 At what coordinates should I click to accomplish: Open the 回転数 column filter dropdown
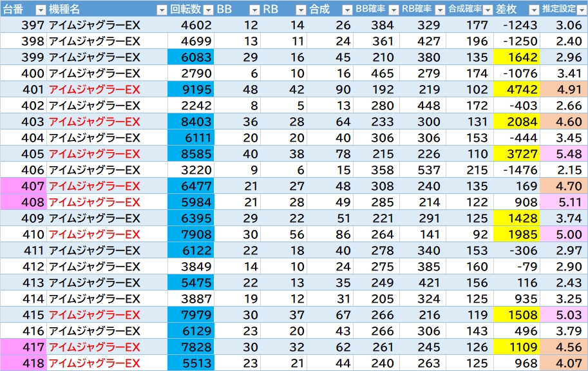(209, 10)
